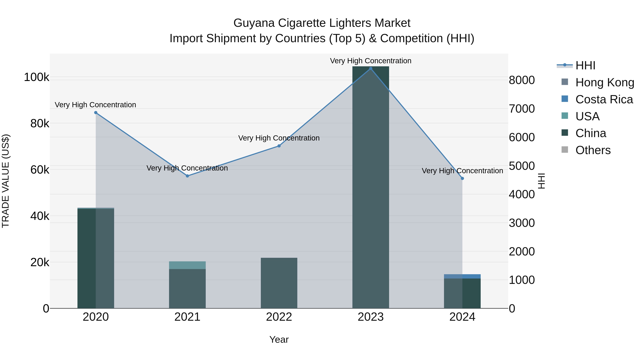Click the 2022 x-axis year label
This screenshot has height=362, width=644.
click(279, 317)
